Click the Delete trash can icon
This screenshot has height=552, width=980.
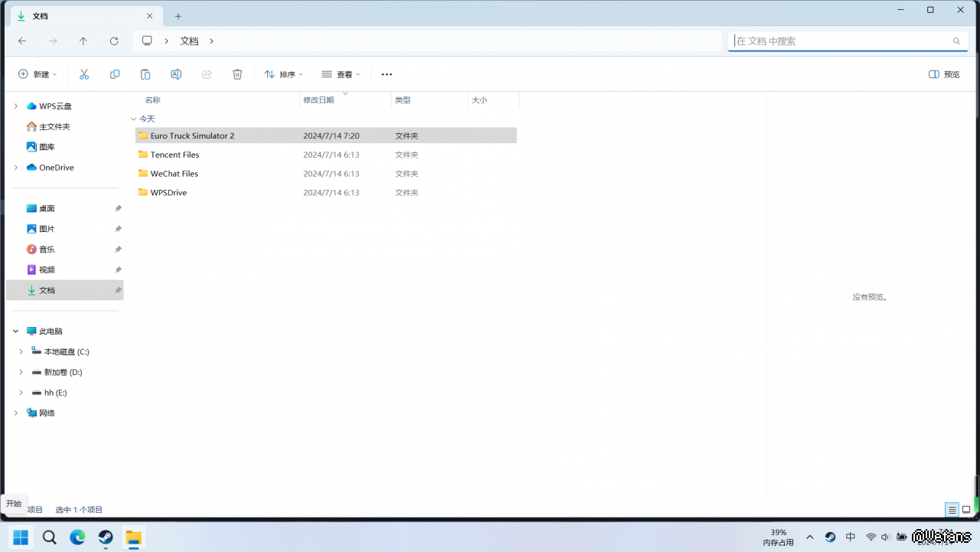[x=237, y=74]
